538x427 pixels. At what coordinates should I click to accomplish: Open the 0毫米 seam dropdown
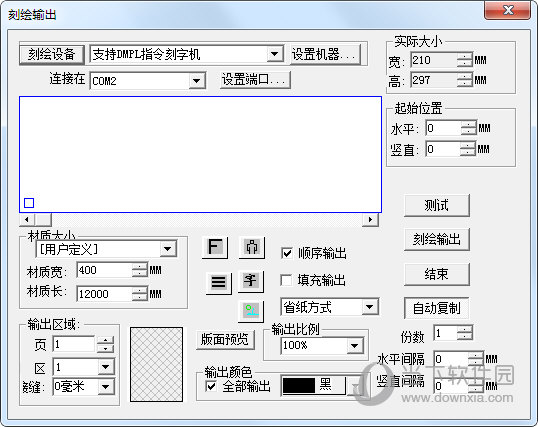(x=106, y=387)
